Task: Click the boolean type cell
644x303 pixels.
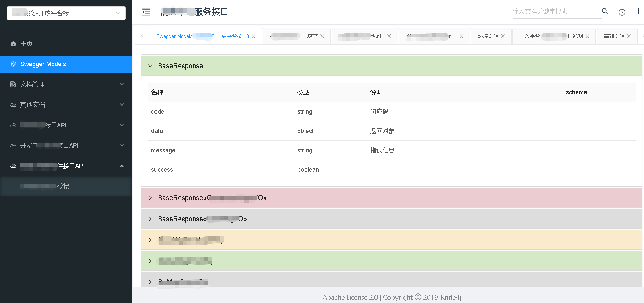Action: [308, 170]
